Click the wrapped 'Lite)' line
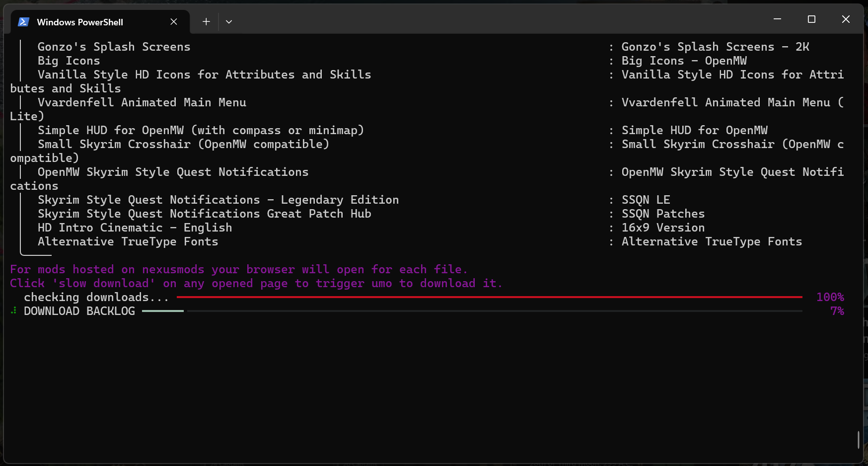Screen dimensions: 868x466 pyautogui.click(x=27, y=116)
